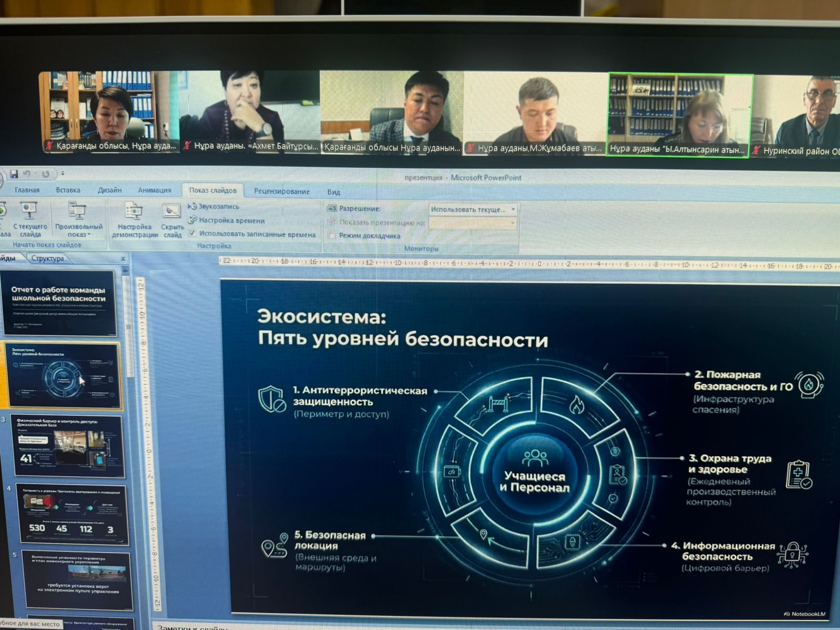The image size is (840, 630).
Task: Open the Настройка демонстрации icon
Action: [134, 212]
